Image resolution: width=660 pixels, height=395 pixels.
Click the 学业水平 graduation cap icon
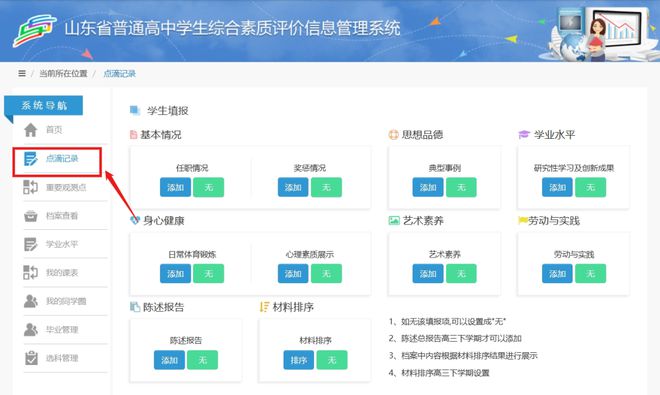tap(524, 135)
